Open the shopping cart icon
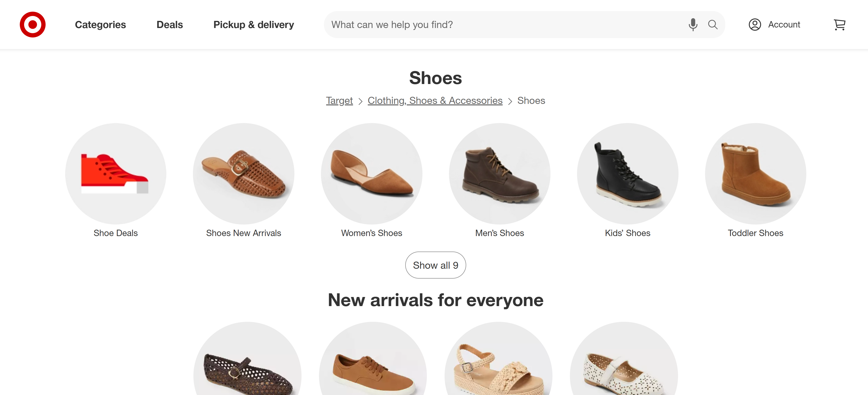The width and height of the screenshot is (868, 395). point(839,24)
